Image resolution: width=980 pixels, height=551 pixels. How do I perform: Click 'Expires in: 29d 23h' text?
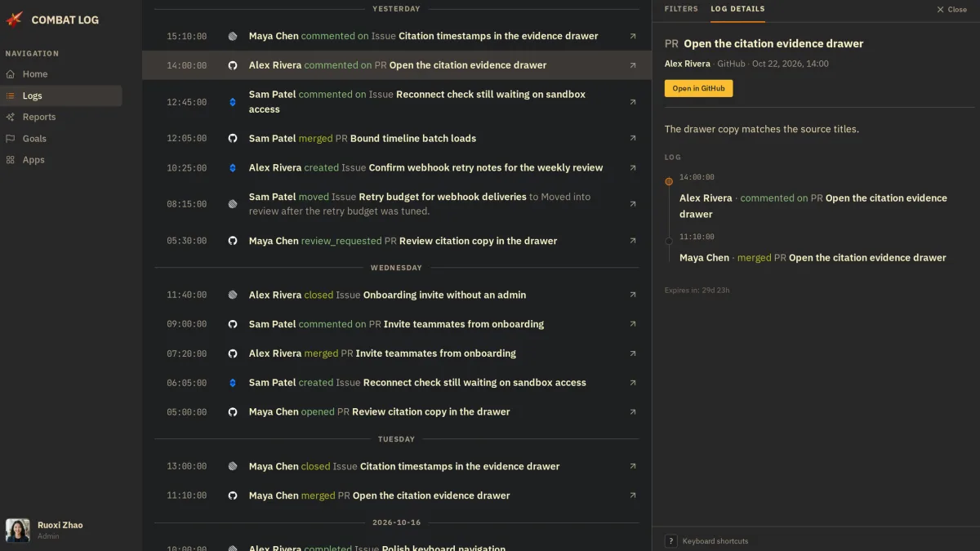[697, 291]
